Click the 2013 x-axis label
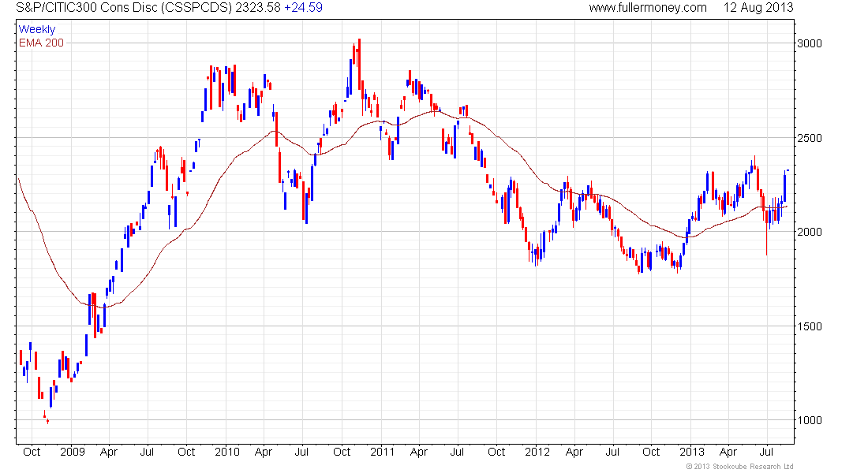The width and height of the screenshot is (868, 473). pyautogui.click(x=692, y=452)
